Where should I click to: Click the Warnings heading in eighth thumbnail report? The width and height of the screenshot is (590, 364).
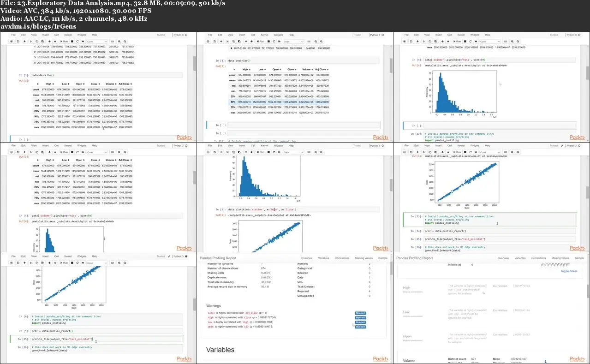[214, 305]
